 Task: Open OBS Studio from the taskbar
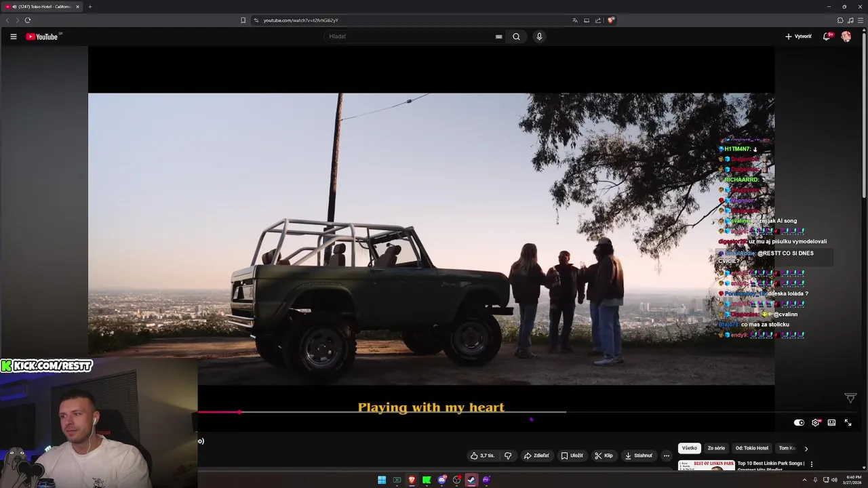pos(456,480)
